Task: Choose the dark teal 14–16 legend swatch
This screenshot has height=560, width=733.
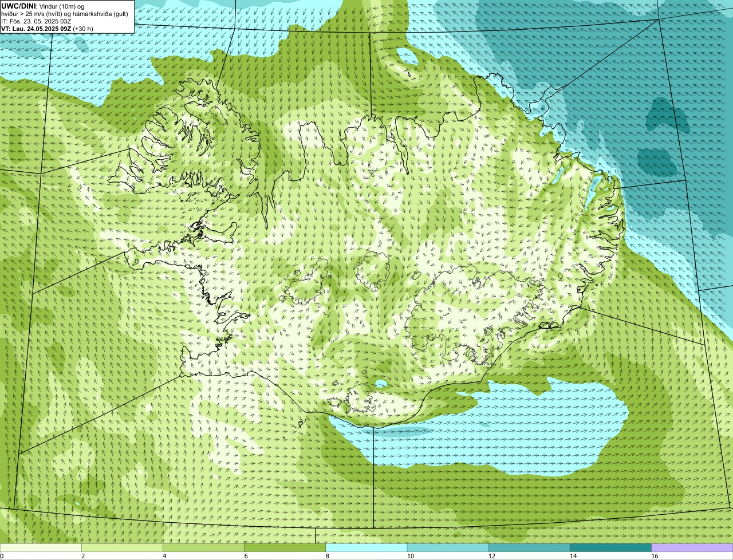Action: pyautogui.click(x=611, y=548)
